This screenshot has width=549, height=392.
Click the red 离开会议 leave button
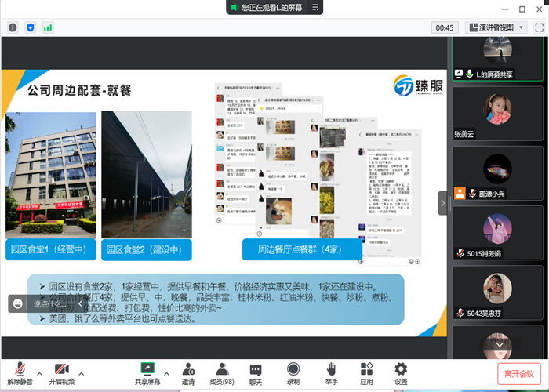coord(519,374)
